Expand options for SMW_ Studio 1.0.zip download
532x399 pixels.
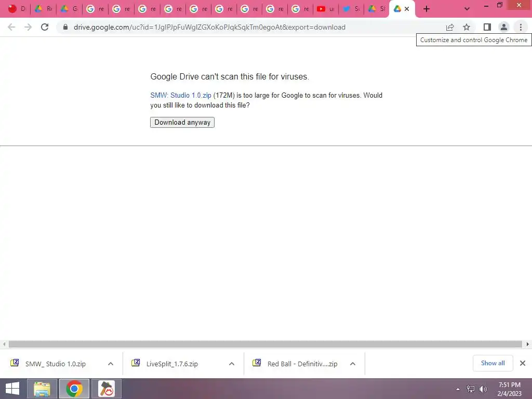(x=111, y=364)
